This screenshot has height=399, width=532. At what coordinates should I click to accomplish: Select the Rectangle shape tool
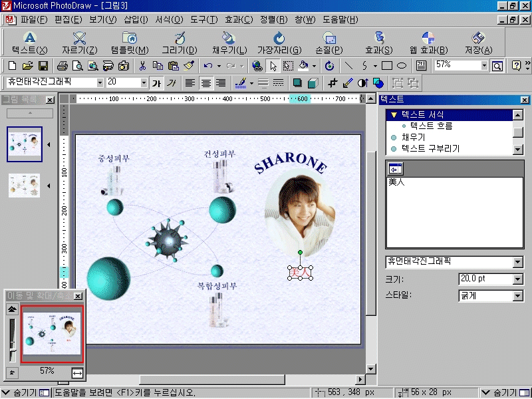[x=387, y=65]
